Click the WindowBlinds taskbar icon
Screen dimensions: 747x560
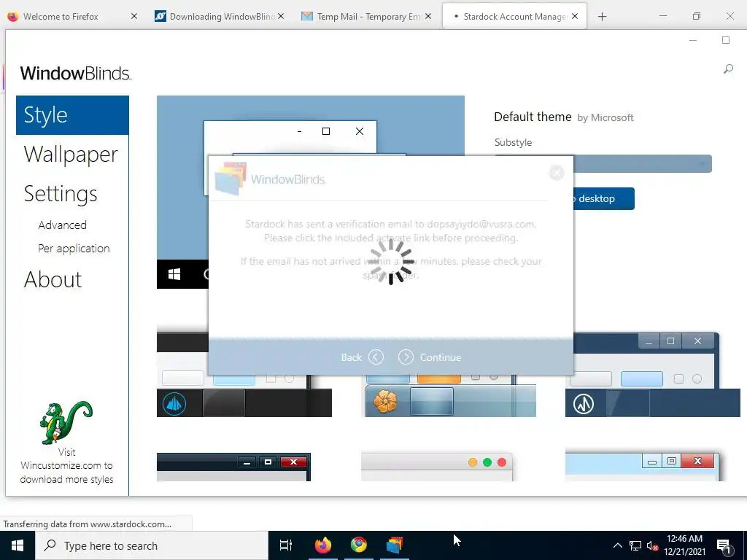[395, 545]
